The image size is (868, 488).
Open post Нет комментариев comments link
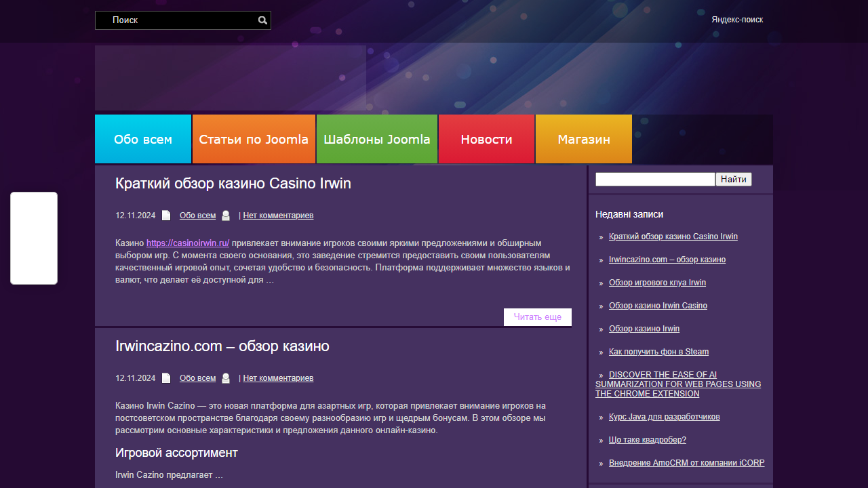277,215
